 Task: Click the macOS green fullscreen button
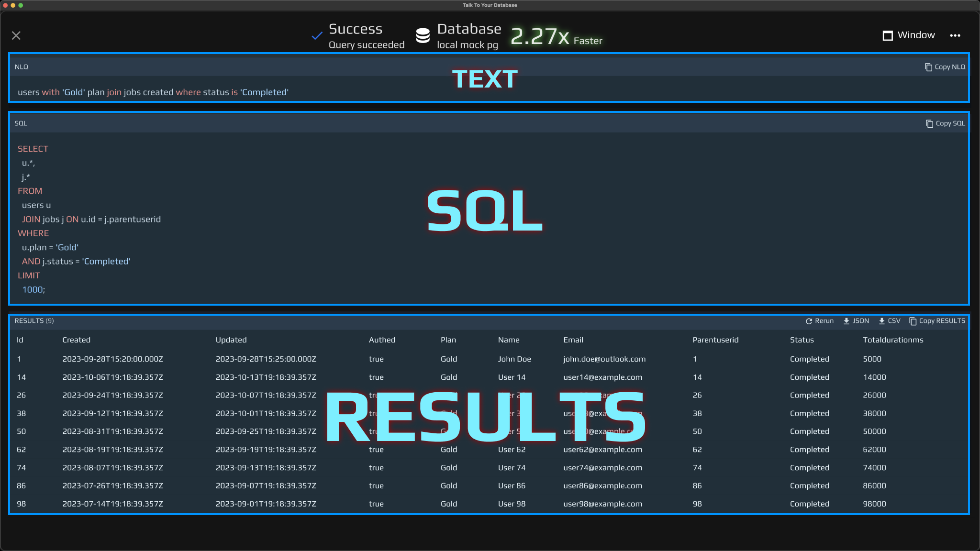21,5
